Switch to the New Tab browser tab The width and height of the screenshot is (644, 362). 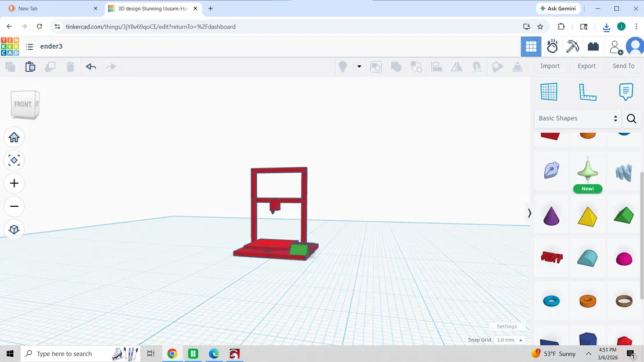pyautogui.click(x=52, y=9)
